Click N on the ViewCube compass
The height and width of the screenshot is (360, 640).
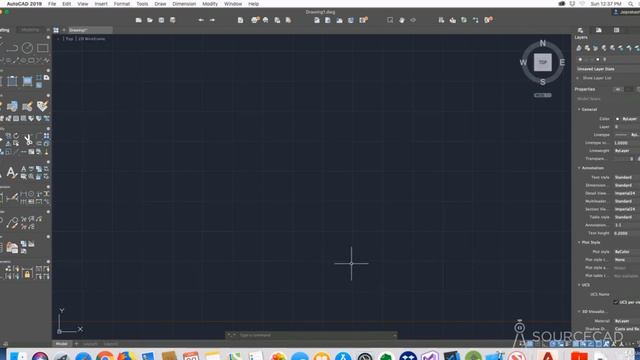[x=542, y=43]
